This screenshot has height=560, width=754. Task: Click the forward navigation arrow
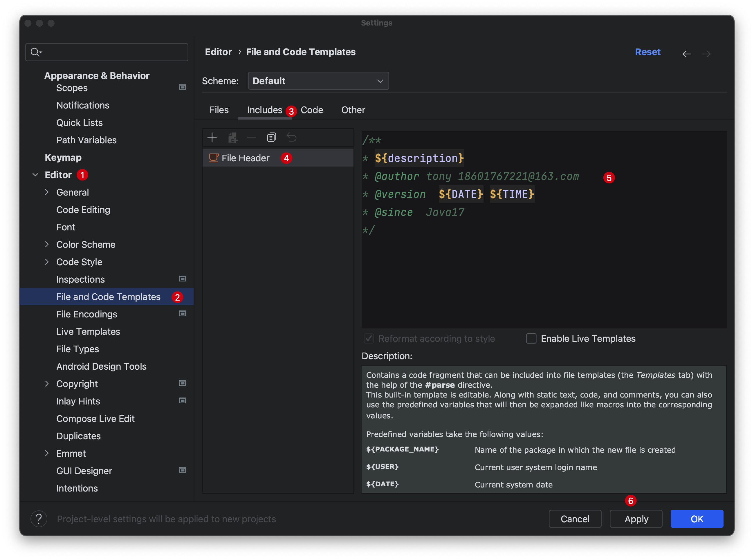click(706, 54)
